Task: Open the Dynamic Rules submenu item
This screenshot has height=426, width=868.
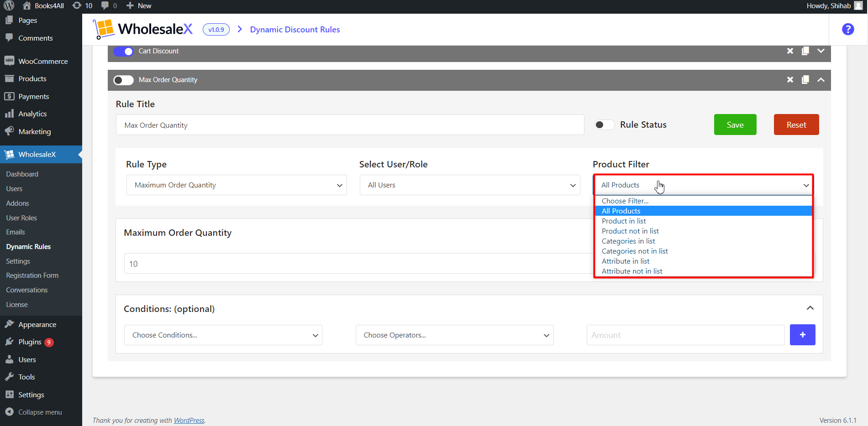Action: [28, 246]
